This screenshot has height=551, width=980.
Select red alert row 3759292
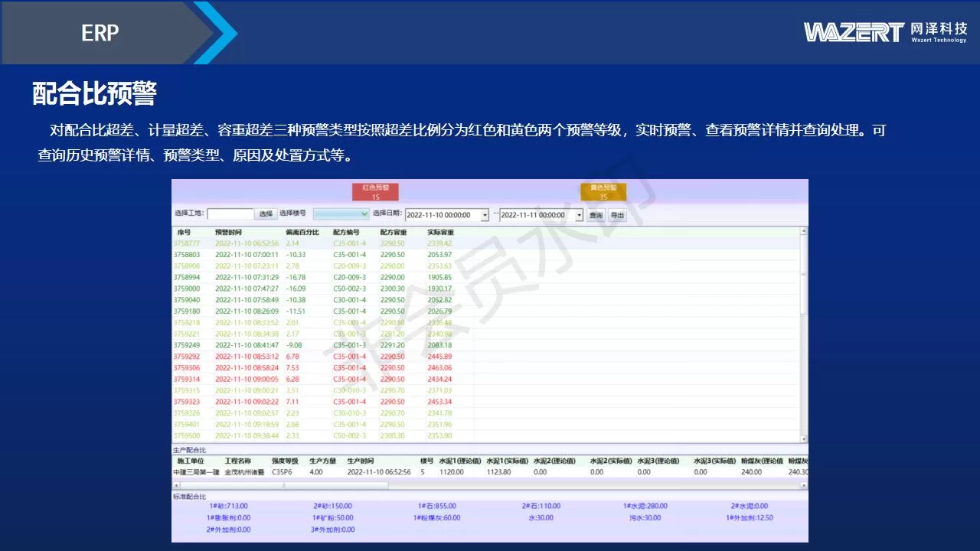click(x=485, y=357)
